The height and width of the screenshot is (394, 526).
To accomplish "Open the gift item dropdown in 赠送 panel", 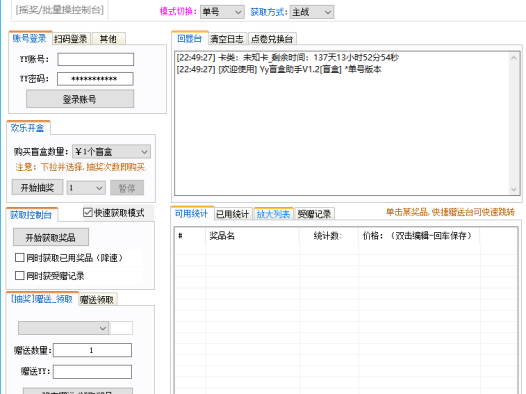I will tap(63, 328).
